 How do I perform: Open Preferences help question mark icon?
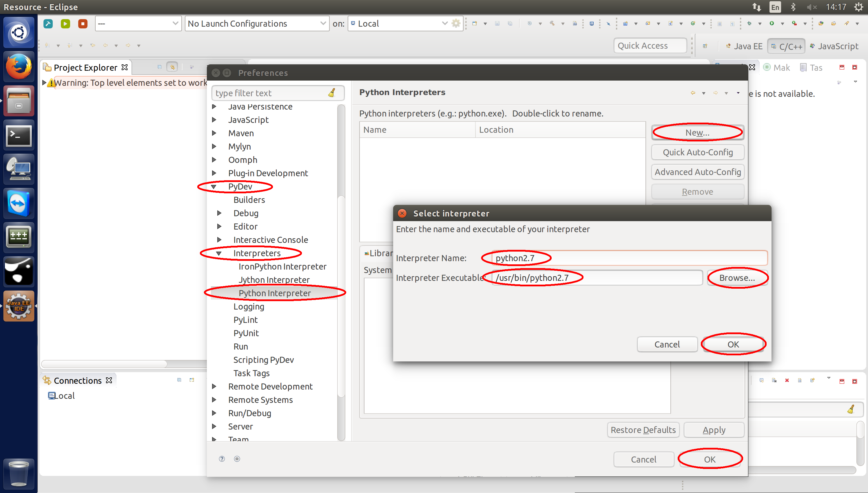pyautogui.click(x=222, y=459)
